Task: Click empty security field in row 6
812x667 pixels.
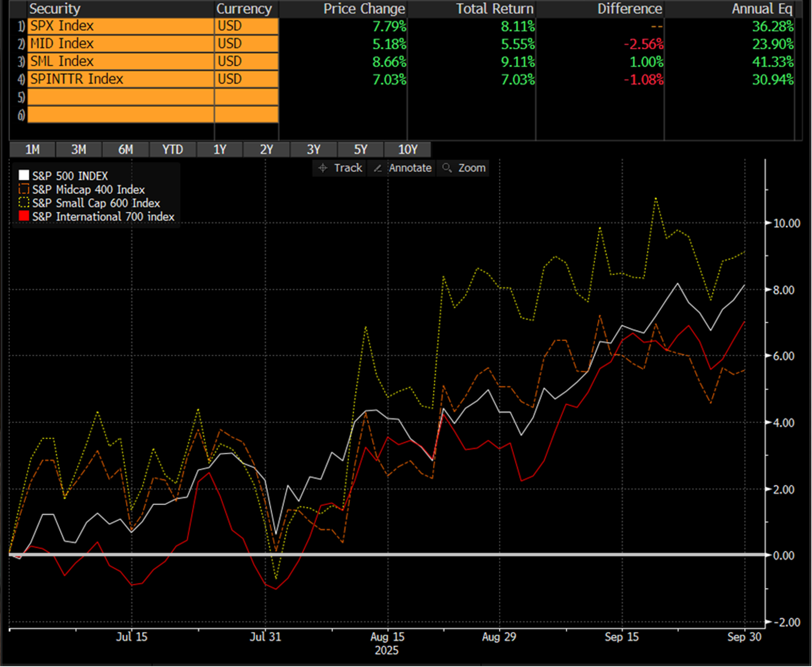Action: click(120, 115)
